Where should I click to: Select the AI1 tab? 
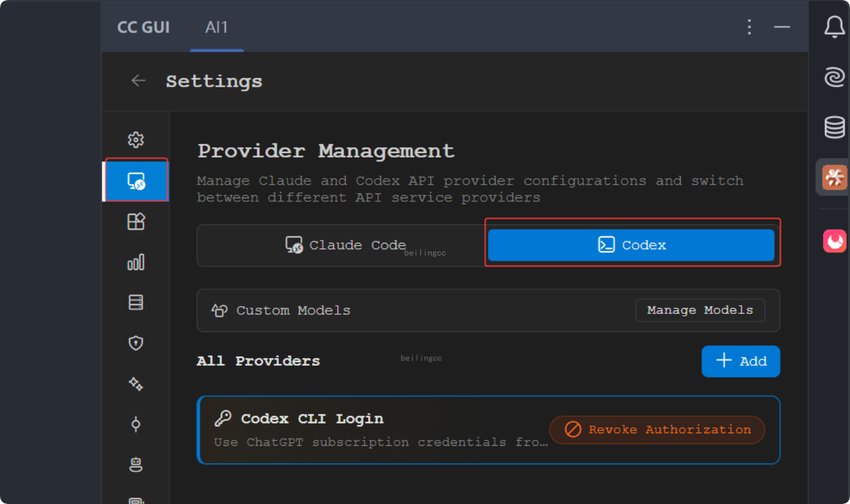[x=216, y=27]
